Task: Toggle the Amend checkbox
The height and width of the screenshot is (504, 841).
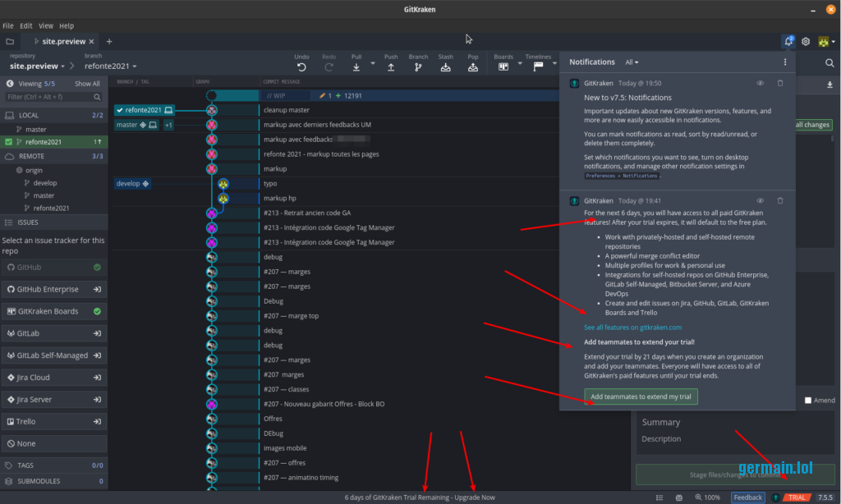Action: pos(808,400)
